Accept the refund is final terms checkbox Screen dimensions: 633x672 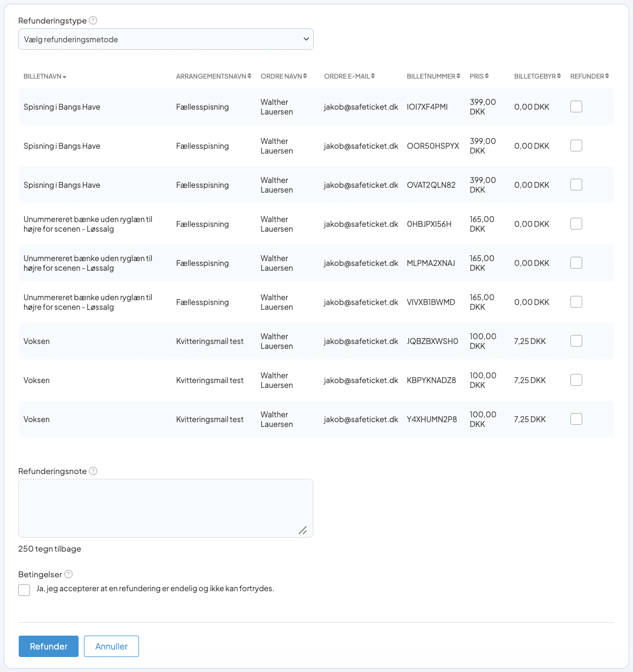click(x=24, y=590)
